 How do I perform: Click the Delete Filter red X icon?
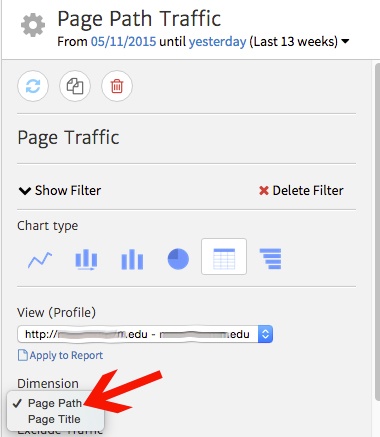click(x=264, y=191)
